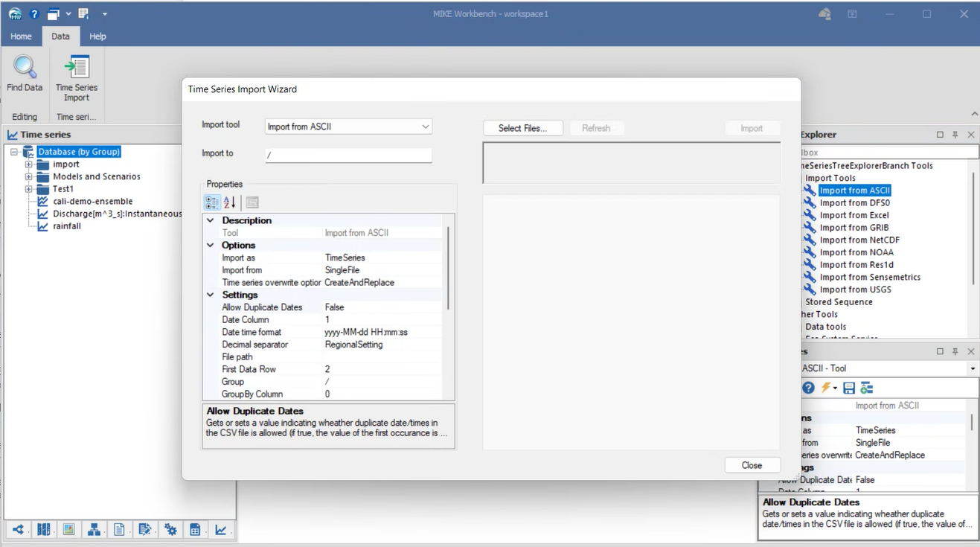Screen dimensions: 980x547
Task: Expand the import folder in Time series tree
Action: [29, 164]
